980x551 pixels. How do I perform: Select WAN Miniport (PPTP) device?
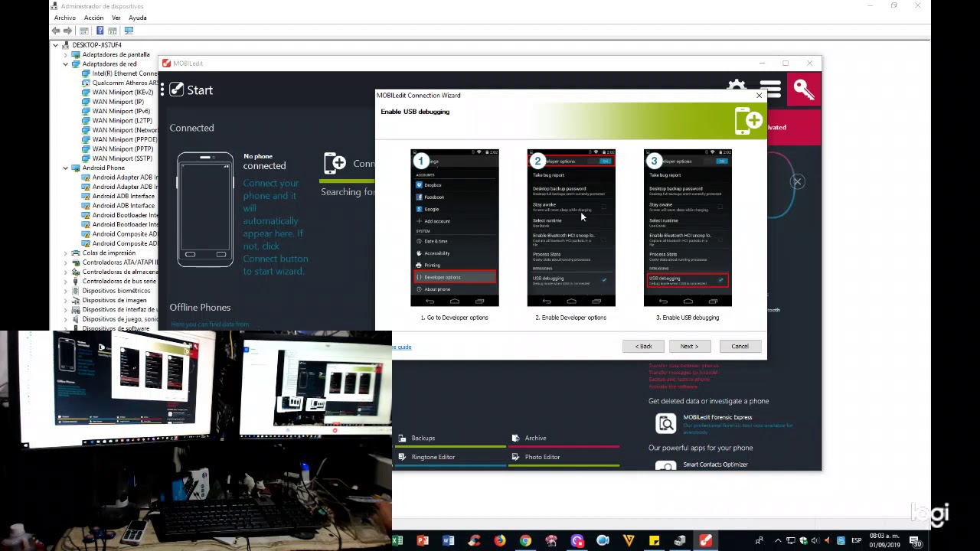[122, 149]
